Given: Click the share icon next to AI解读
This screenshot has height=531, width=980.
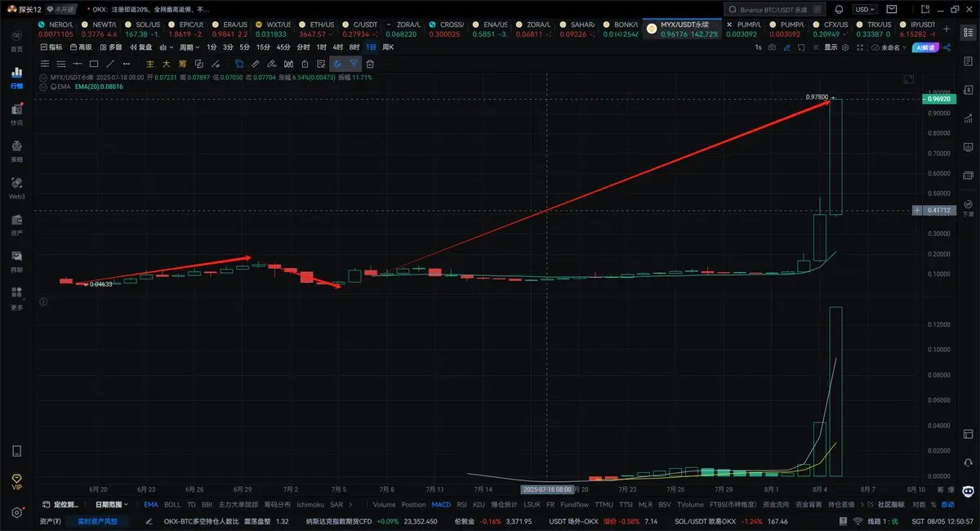Looking at the screenshot, I should [x=949, y=47].
